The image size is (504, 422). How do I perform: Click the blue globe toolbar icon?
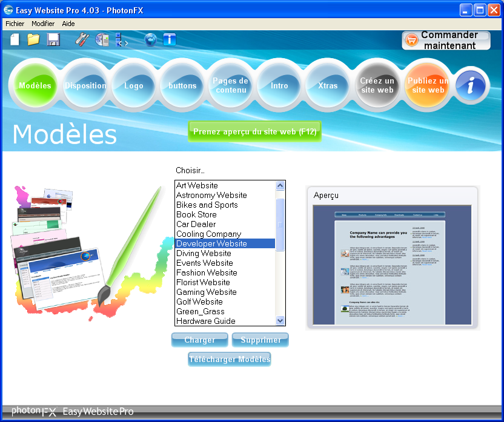(150, 40)
